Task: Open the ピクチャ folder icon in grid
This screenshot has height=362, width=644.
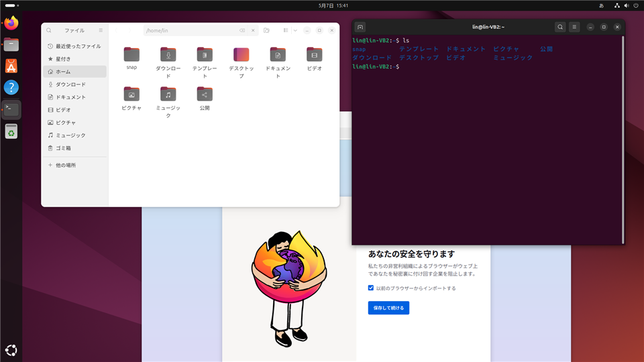Action: [x=131, y=94]
